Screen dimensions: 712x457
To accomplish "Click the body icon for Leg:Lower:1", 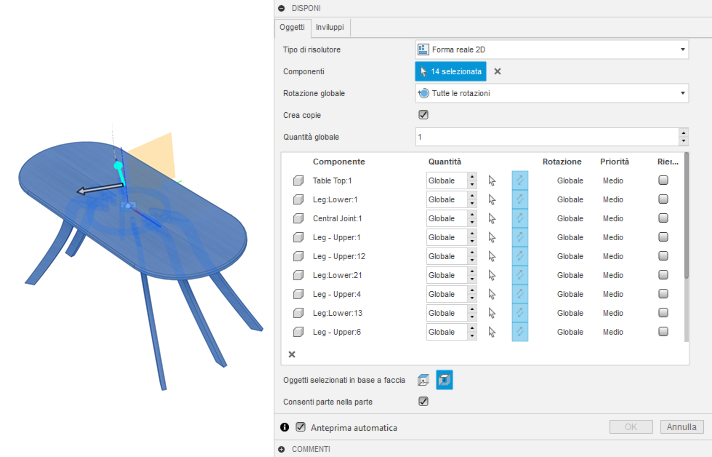I will 298,199.
